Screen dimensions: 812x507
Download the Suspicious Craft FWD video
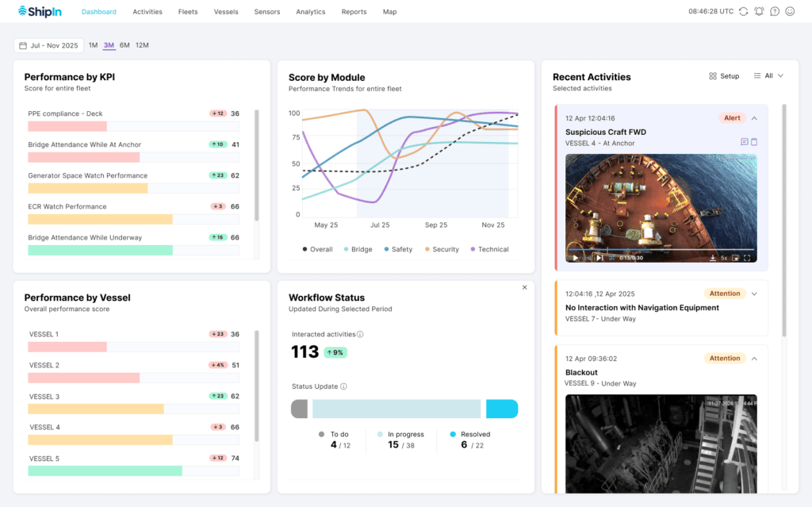pos(713,258)
